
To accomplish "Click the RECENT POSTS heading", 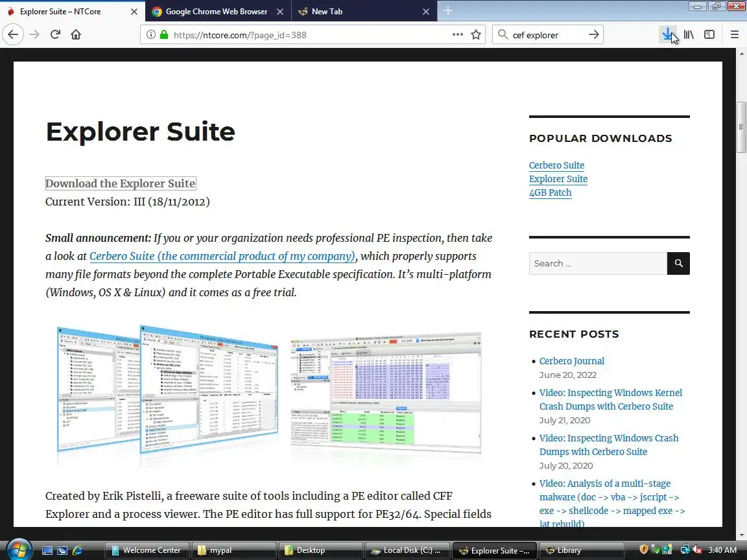I will tap(574, 334).
